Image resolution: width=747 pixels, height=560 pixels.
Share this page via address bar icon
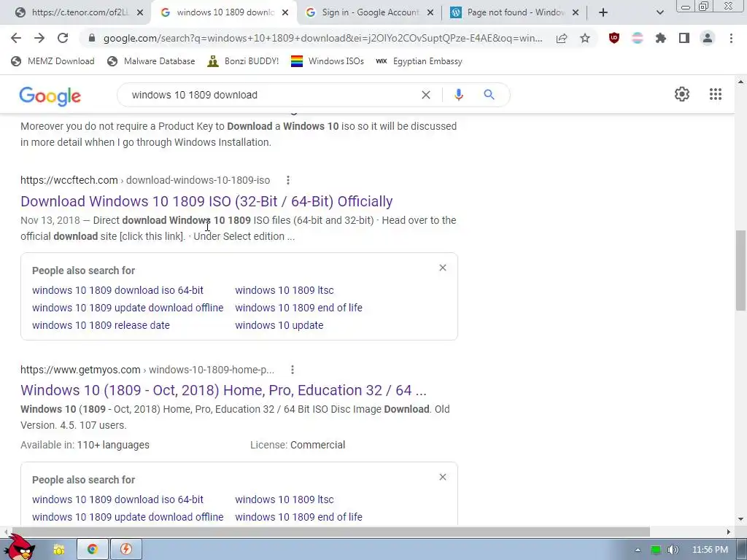pyautogui.click(x=562, y=39)
